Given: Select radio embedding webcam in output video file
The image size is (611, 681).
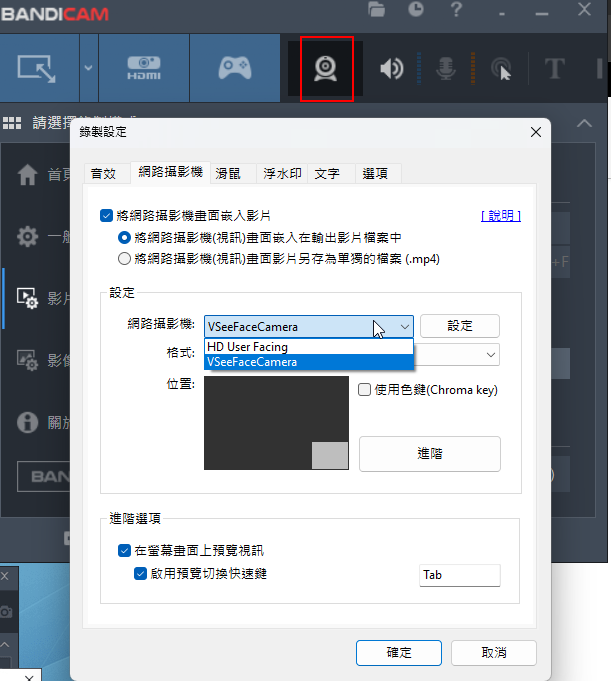Looking at the screenshot, I should tap(124, 238).
